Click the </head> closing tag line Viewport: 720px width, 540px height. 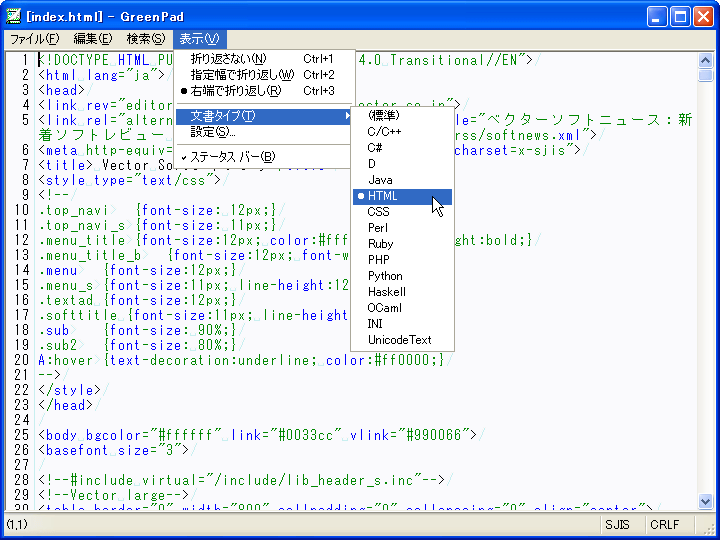(x=66, y=405)
